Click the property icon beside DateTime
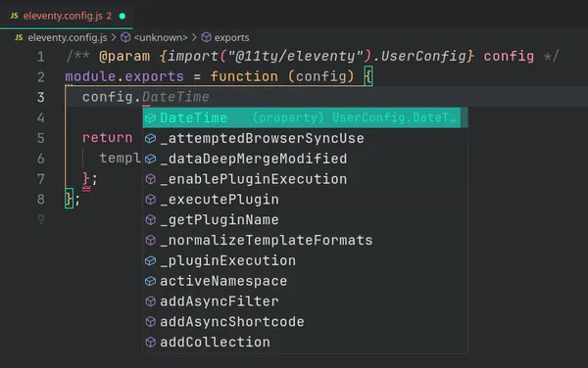 [x=150, y=117]
